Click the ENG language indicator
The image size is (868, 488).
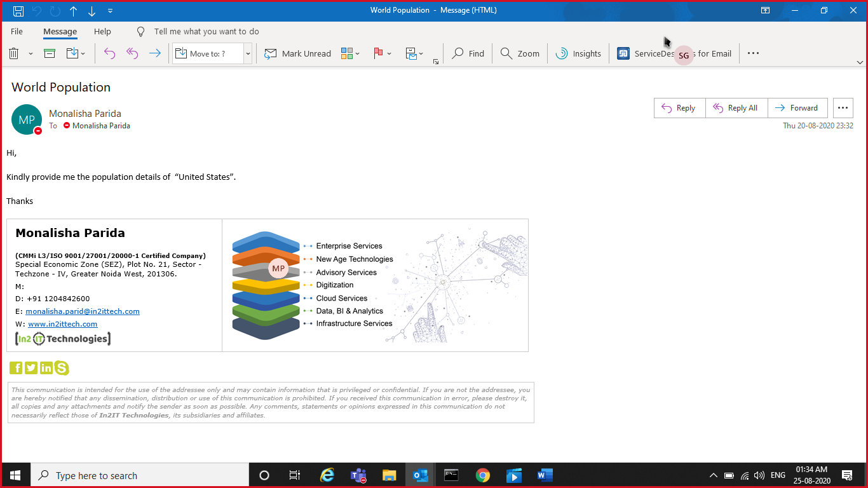point(778,475)
